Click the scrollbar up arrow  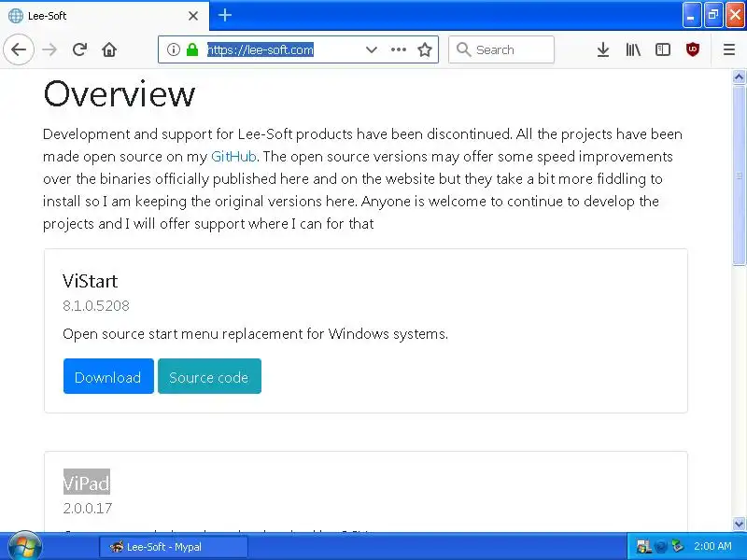point(739,77)
